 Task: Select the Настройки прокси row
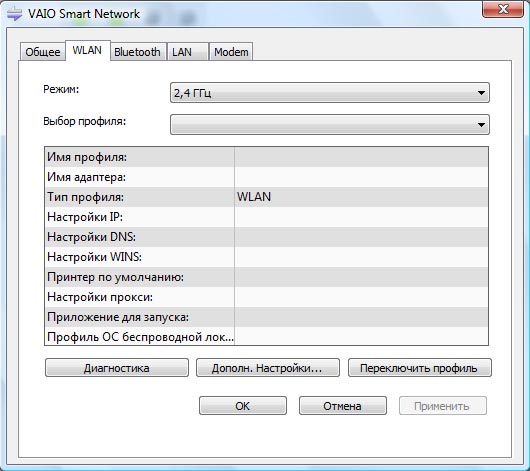(266, 297)
